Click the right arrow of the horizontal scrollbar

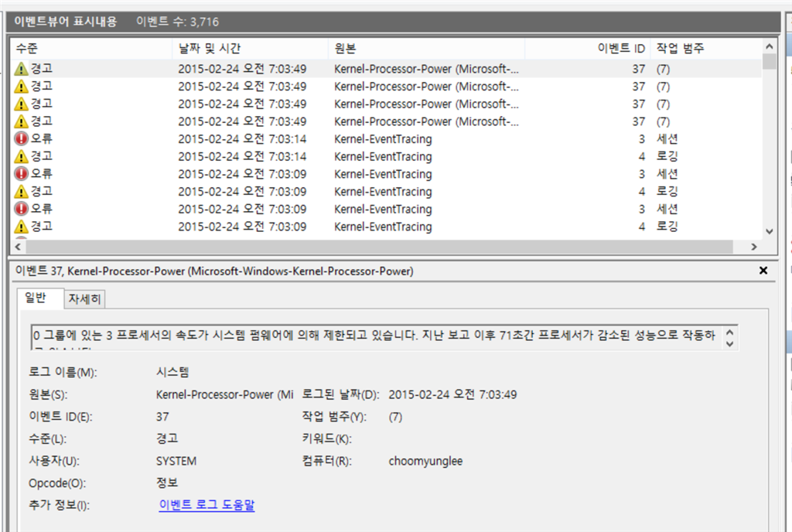point(754,246)
